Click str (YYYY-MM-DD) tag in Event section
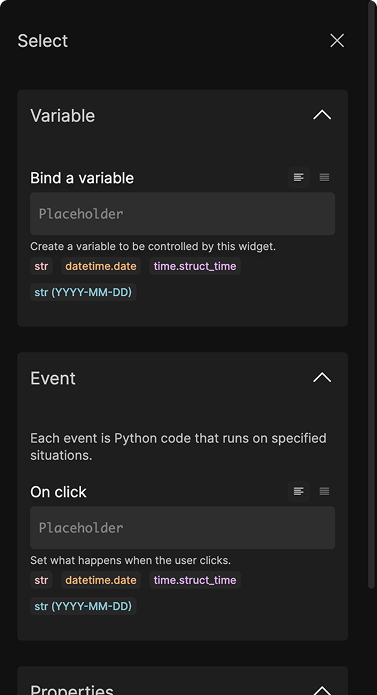Viewport: 377px width, 695px height. pyautogui.click(x=83, y=606)
